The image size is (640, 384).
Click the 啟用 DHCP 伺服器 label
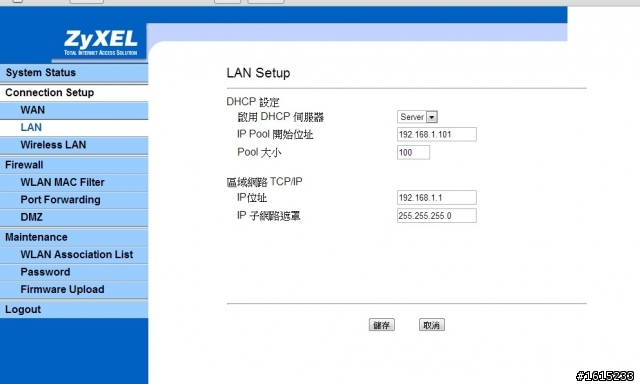(x=280, y=117)
